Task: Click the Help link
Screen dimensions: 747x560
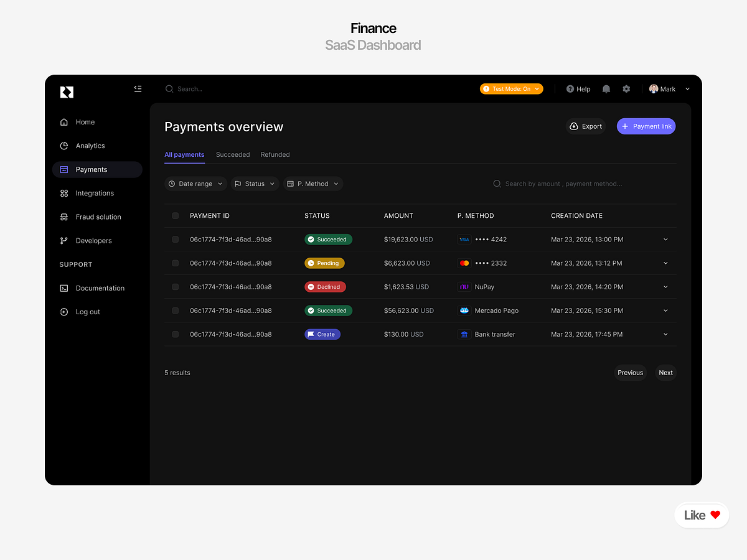Action: [x=578, y=89]
